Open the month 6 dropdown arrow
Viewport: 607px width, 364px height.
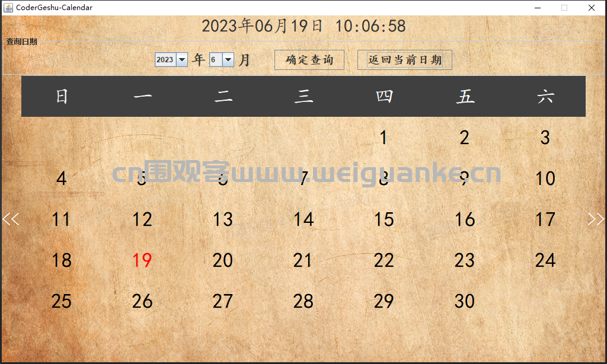pos(228,60)
